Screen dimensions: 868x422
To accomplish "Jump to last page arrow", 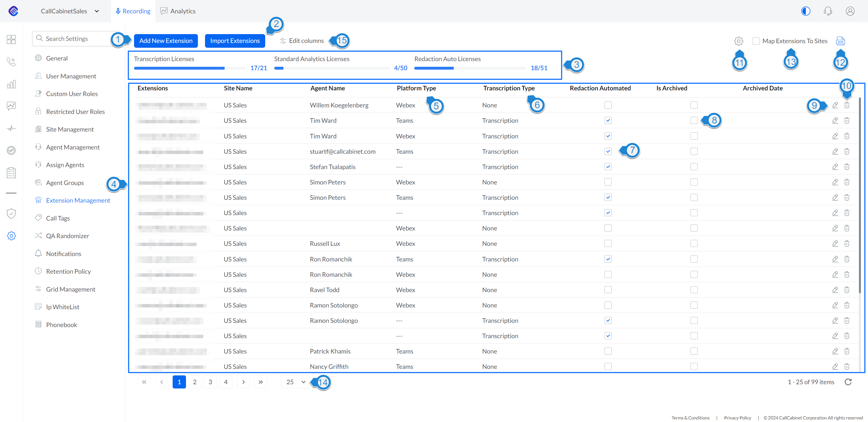I will pyautogui.click(x=261, y=382).
